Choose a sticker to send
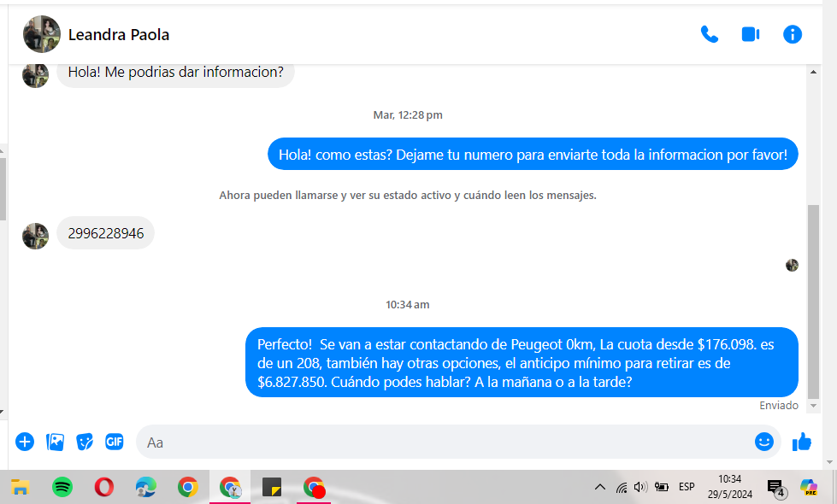This screenshot has width=837, height=504. 85,442
